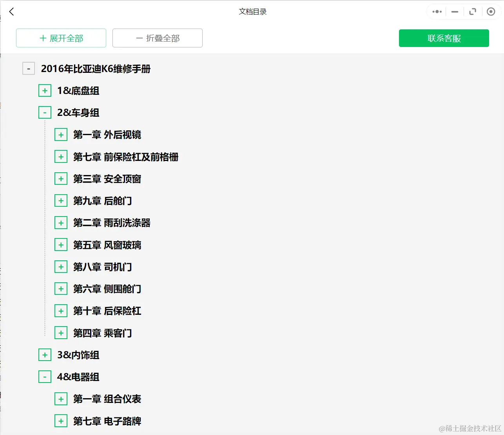Collapse the 2016年比亚迪K6维修手册 root node

[29, 69]
